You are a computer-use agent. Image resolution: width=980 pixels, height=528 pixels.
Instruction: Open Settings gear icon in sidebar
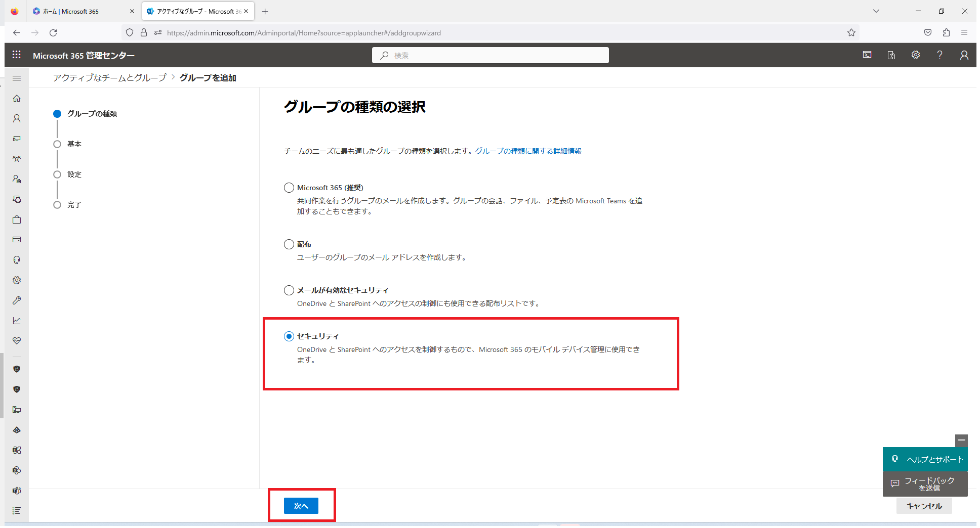tap(17, 280)
